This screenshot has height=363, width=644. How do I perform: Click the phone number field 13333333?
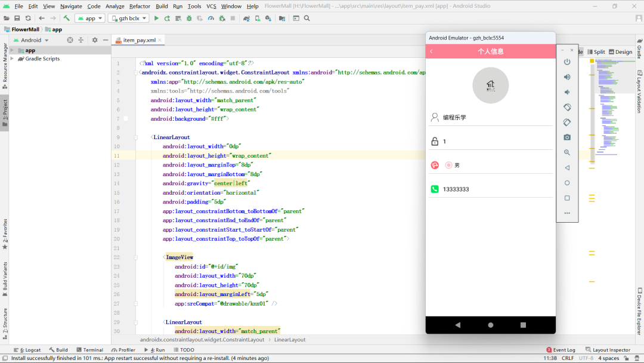(x=456, y=189)
